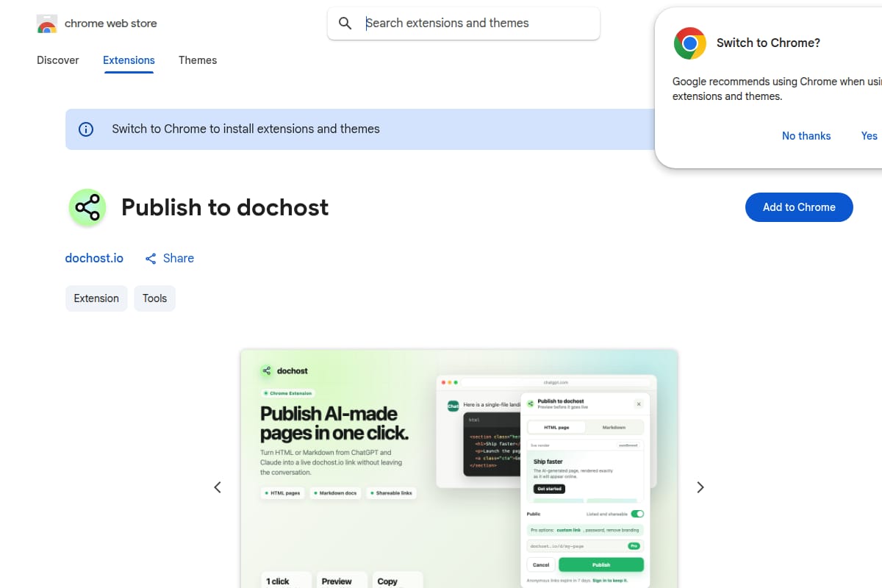The width and height of the screenshot is (882, 588).
Task: Click the Switch to Chrome? popup heading
Action: [768, 43]
